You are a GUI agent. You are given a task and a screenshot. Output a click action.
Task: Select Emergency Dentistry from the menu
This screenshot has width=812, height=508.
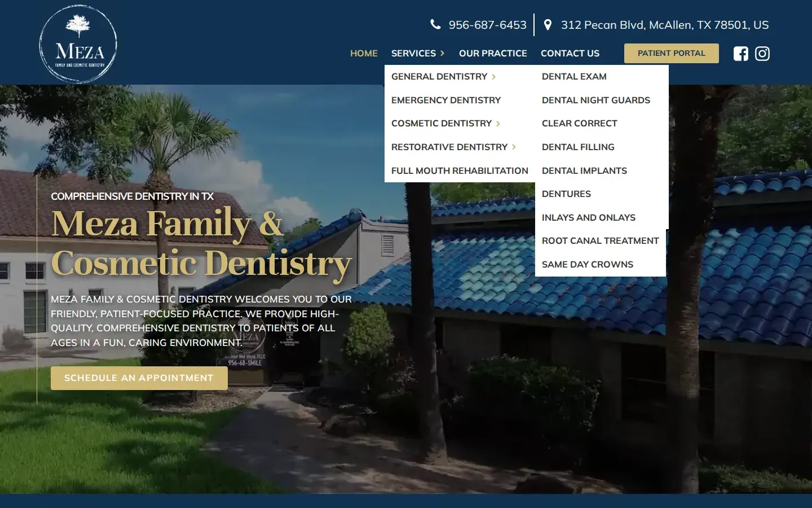coord(446,100)
